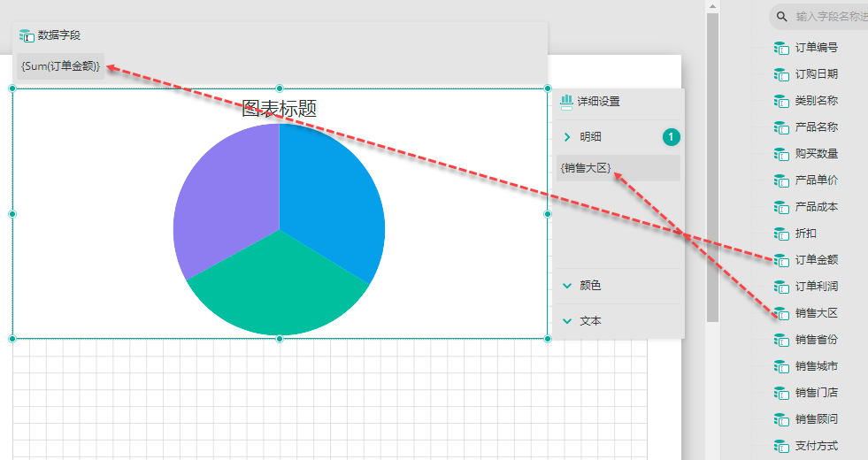Click the 订单编号 field name
This screenshot has height=460, width=868.
click(817, 48)
